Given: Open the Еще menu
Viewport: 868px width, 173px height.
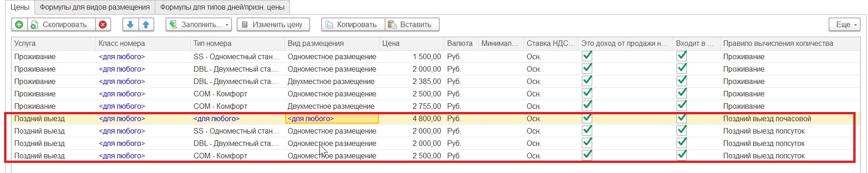Looking at the screenshot, I should pos(845,24).
